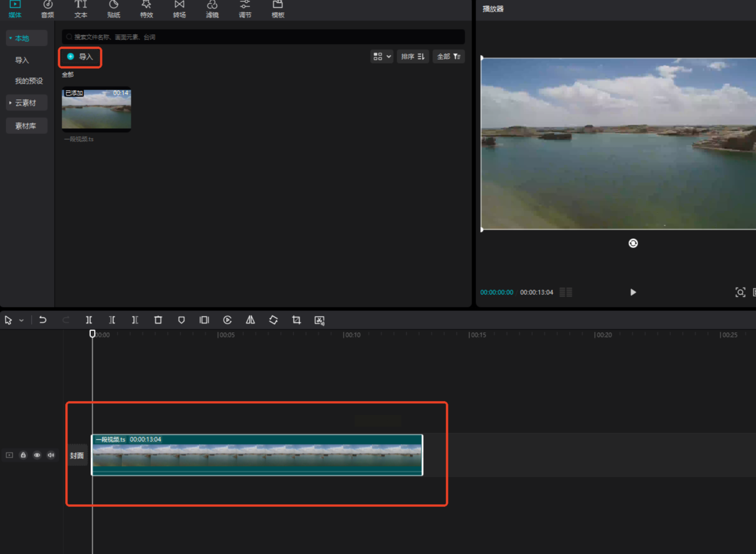The height and width of the screenshot is (554, 756).
Task: Open the selection tool dropdown arrow
Action: click(21, 320)
